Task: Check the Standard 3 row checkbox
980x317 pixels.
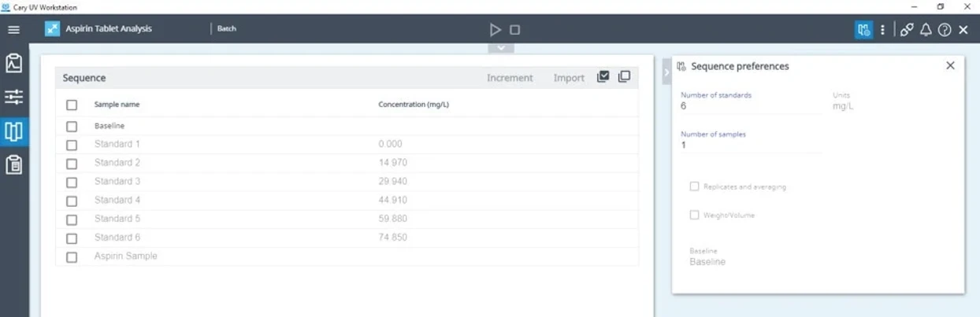Action: 72,182
